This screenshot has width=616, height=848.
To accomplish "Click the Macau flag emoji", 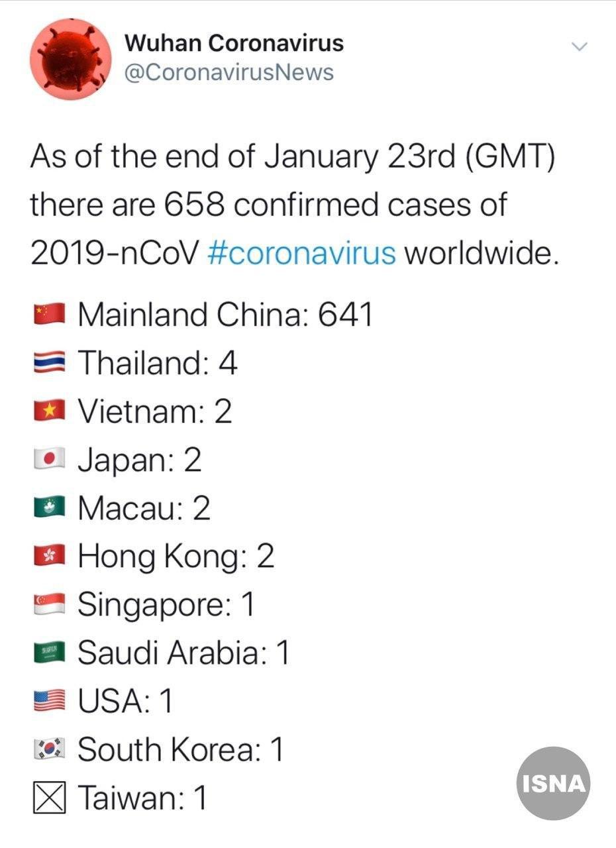I will point(49,508).
